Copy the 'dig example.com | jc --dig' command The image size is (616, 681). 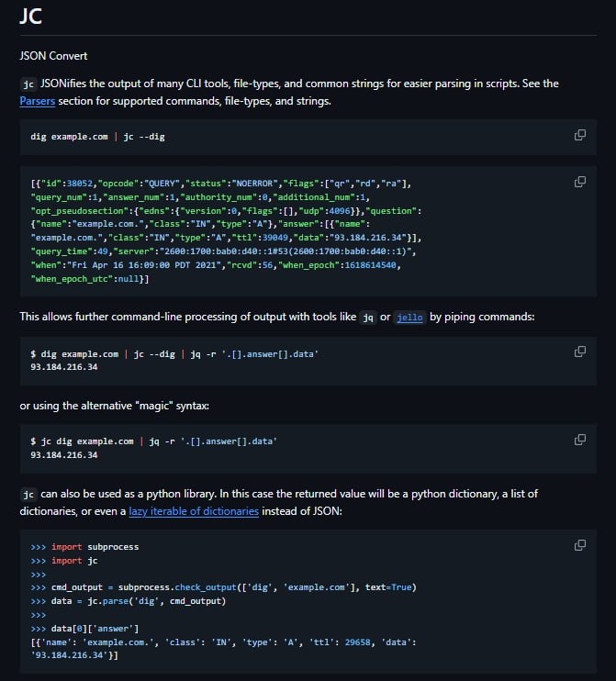(579, 136)
